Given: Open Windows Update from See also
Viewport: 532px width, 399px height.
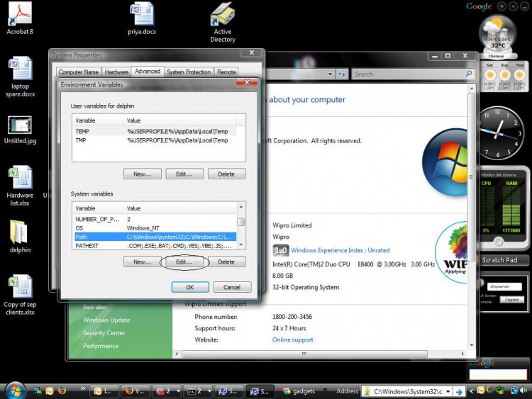Looking at the screenshot, I should point(106,320).
